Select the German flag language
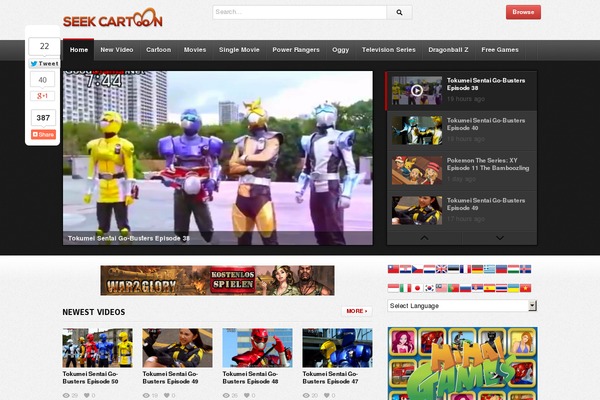This screenshot has height=400, width=600. (x=478, y=269)
